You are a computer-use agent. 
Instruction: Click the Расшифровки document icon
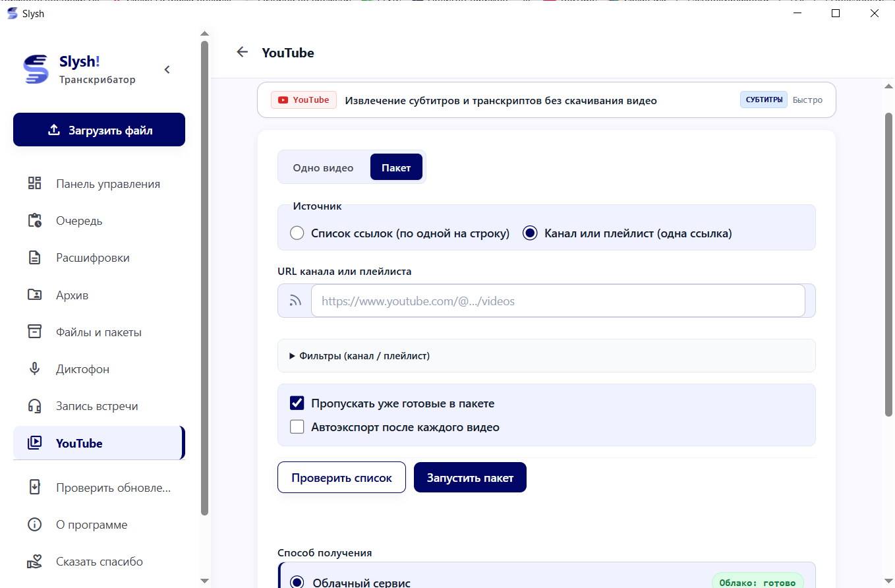pyautogui.click(x=34, y=258)
